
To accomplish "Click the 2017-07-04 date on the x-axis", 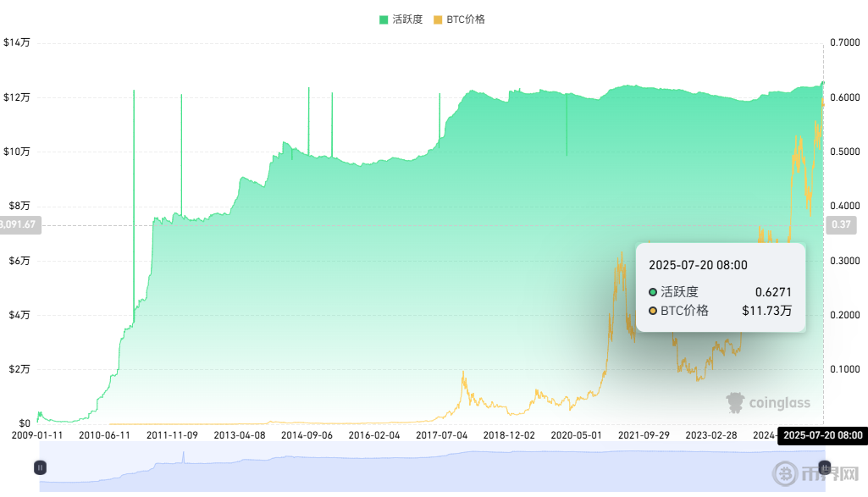I will [441, 434].
